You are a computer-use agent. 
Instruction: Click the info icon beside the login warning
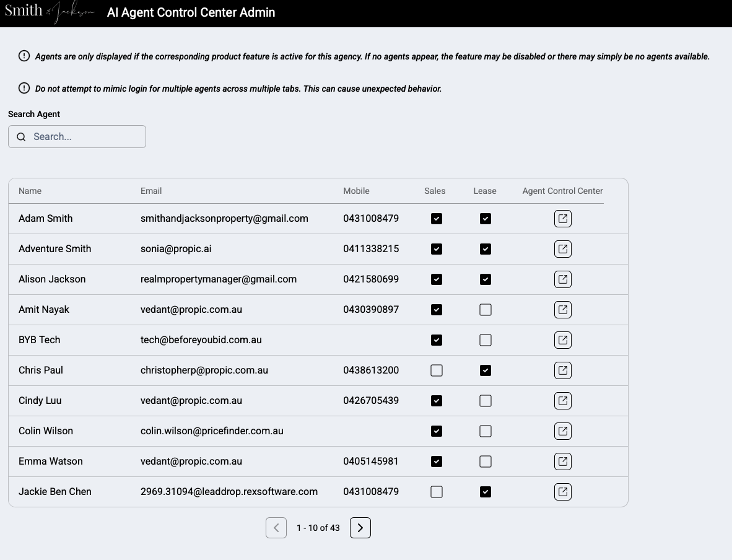[24, 88]
